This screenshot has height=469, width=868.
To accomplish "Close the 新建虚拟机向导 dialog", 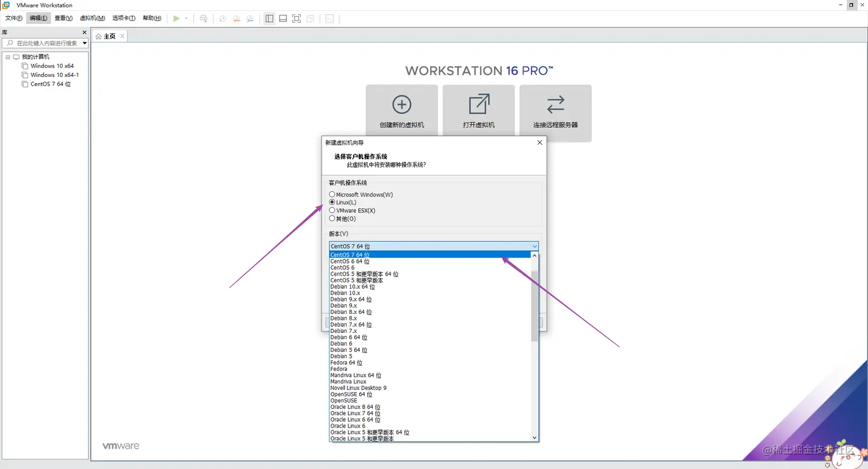I will (540, 142).
